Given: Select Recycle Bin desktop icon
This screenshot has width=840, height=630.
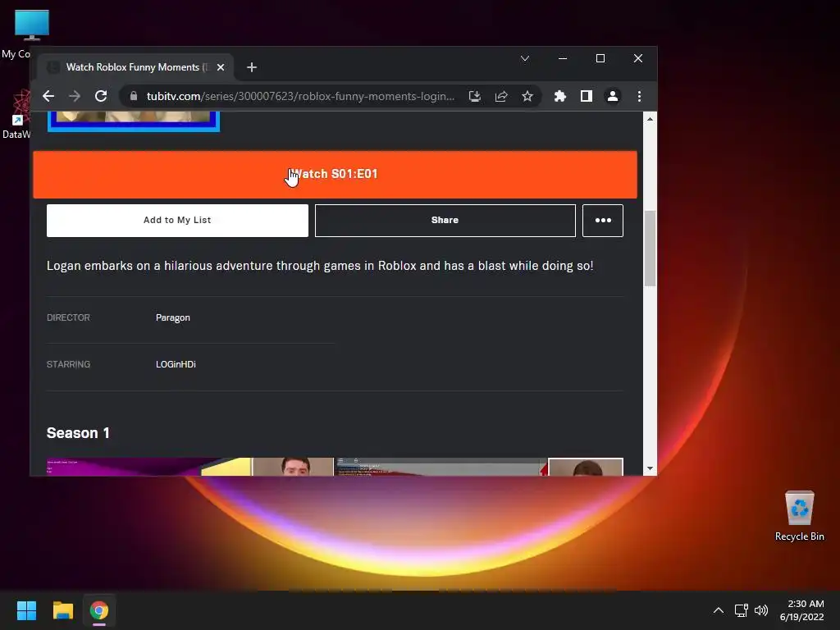Looking at the screenshot, I should 799,515.
